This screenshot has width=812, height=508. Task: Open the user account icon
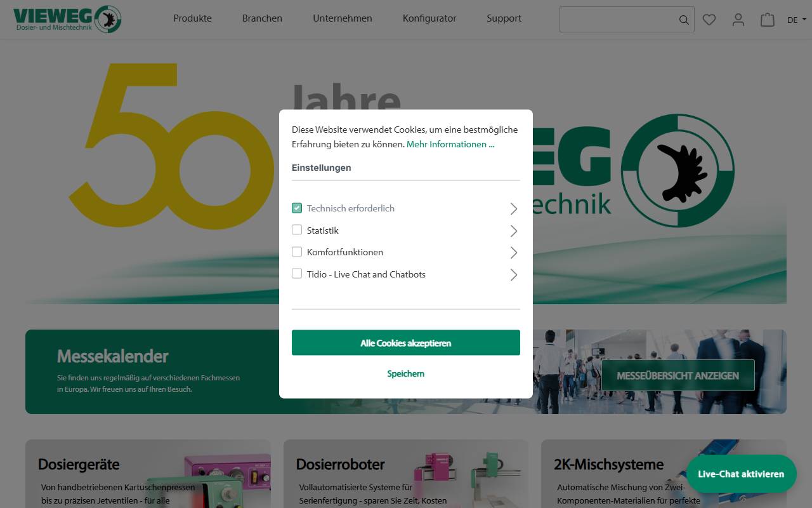[x=738, y=20]
